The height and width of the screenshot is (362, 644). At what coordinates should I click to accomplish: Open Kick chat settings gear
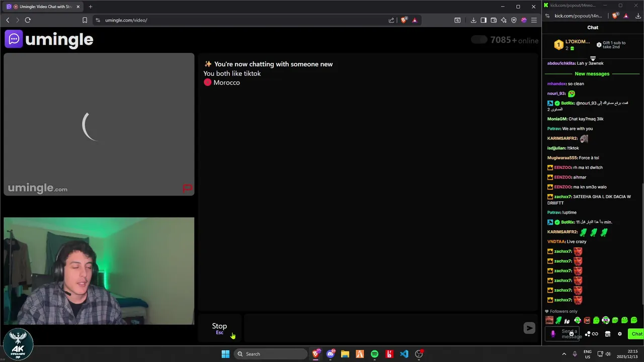pyautogui.click(x=620, y=334)
